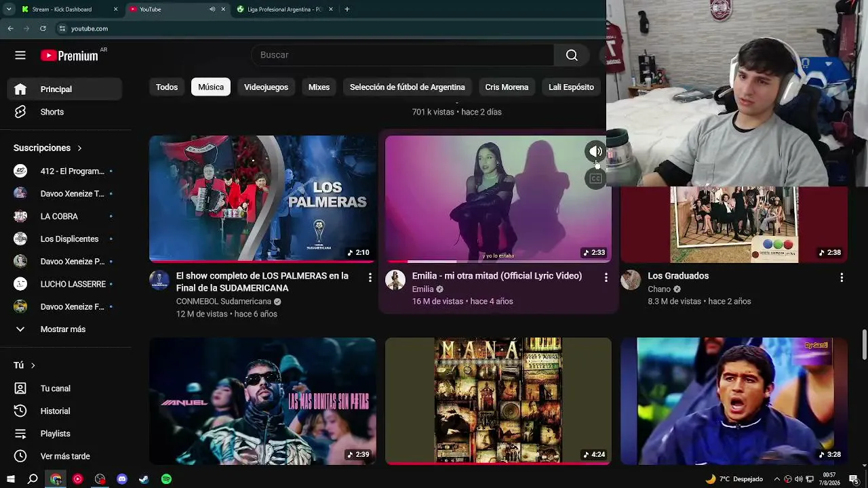Screen dimensions: 868x488
Task: Select the Videojuegos filter chip
Action: click(266, 87)
